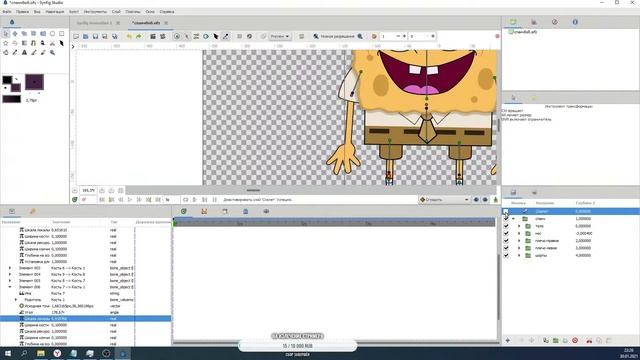Expand Элемент 003 in the parameters
Screen dimensions: 640x360
click(x=10, y=268)
